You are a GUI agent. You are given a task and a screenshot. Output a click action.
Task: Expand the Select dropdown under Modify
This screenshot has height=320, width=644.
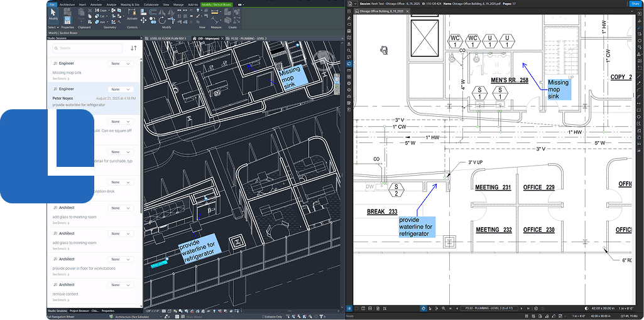(53, 27)
